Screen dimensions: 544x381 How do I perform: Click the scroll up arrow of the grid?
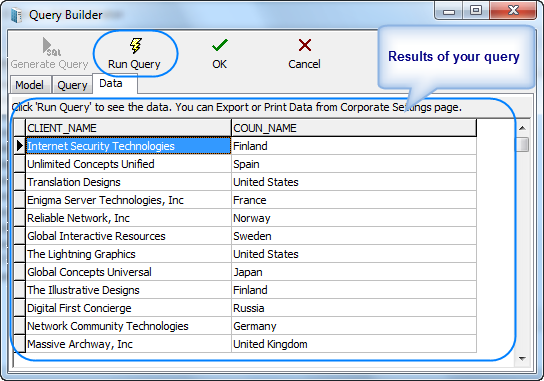click(x=522, y=128)
